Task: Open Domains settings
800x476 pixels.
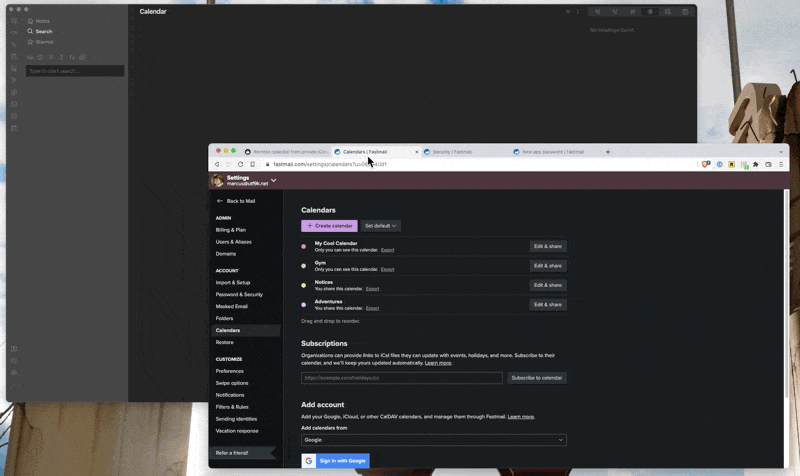Action: pos(226,254)
